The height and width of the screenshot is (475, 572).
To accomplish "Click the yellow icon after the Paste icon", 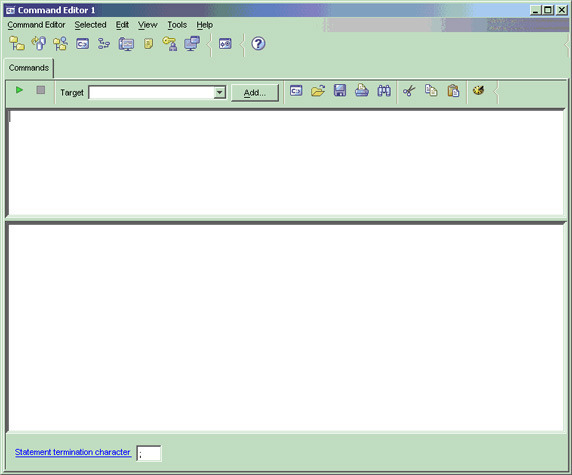I will coord(479,90).
